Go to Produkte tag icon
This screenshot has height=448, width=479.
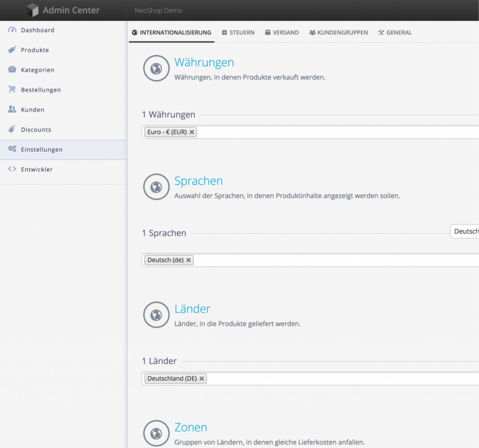[12, 50]
